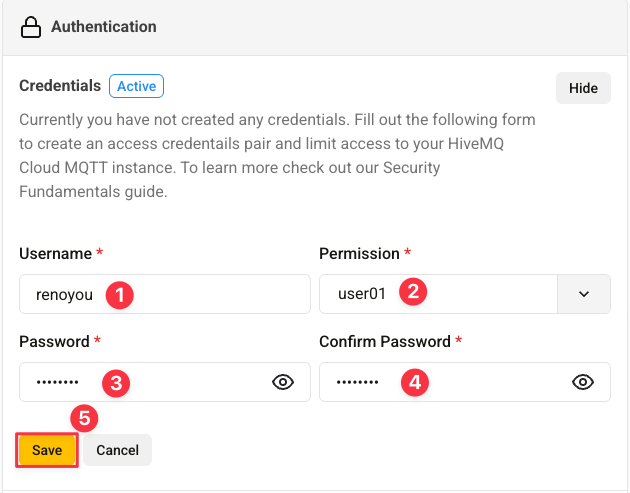Open the Permission dropdown chevron
Screen dimensions: 630x493
pos(584,294)
